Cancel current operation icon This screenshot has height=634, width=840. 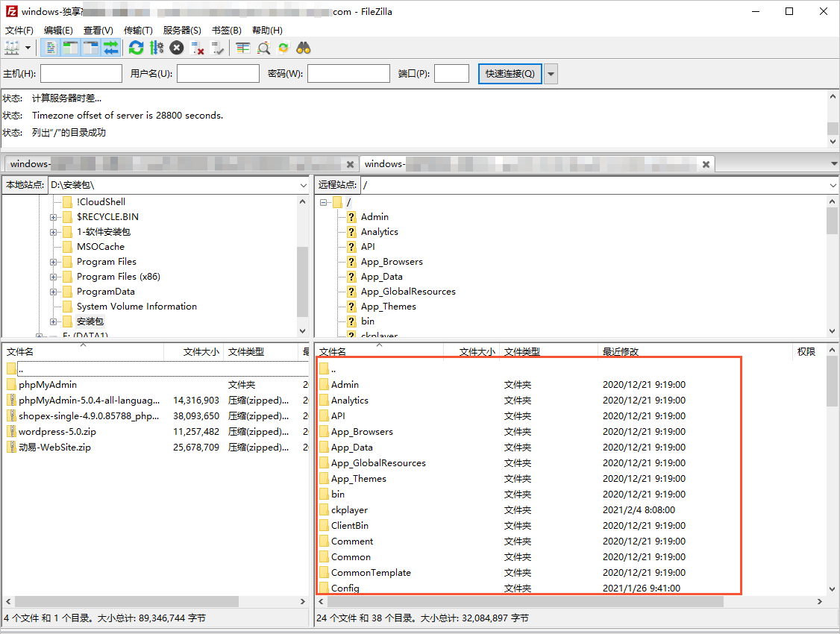(177, 48)
